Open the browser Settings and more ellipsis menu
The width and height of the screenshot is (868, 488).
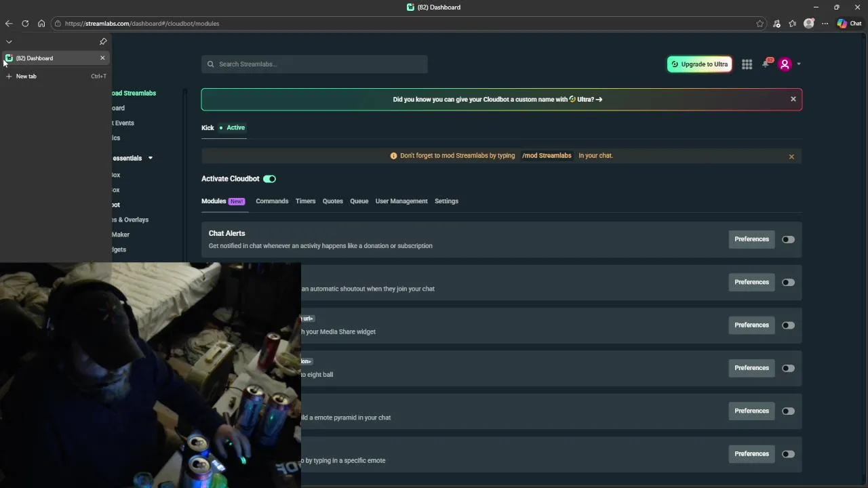pyautogui.click(x=825, y=23)
